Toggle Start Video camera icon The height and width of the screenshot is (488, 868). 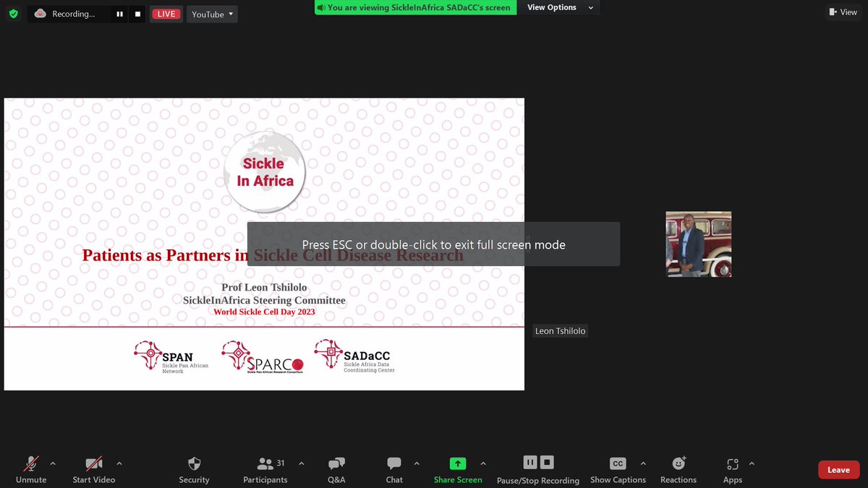(x=94, y=463)
